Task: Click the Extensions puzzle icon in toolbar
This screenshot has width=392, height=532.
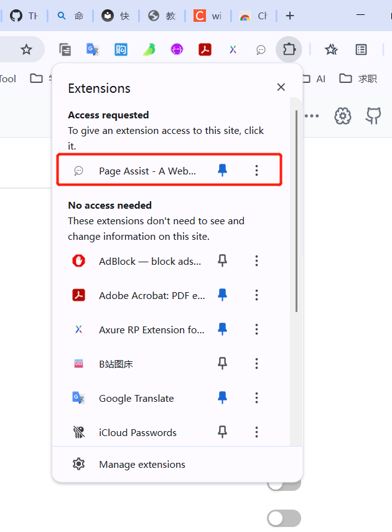Action: (x=289, y=49)
